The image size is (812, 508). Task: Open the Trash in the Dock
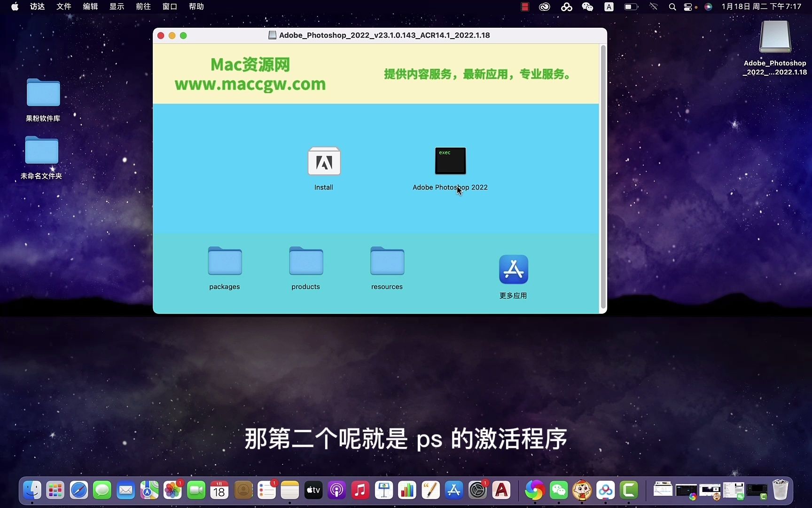click(x=780, y=490)
